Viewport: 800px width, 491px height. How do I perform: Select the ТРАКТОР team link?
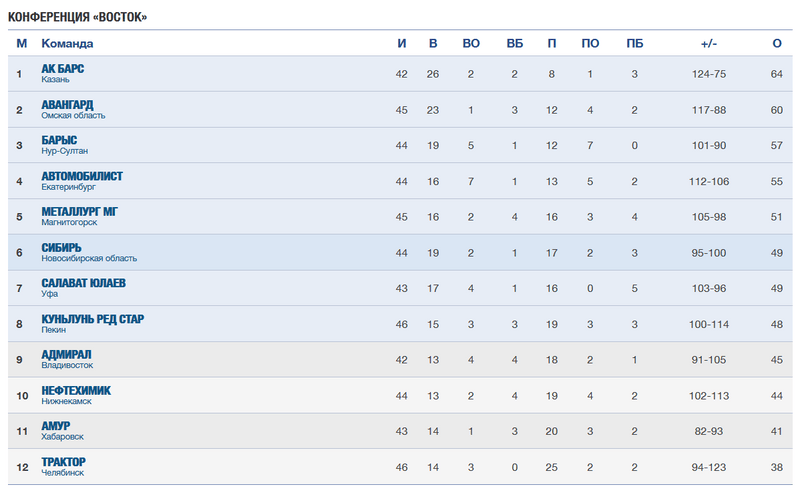point(64,462)
